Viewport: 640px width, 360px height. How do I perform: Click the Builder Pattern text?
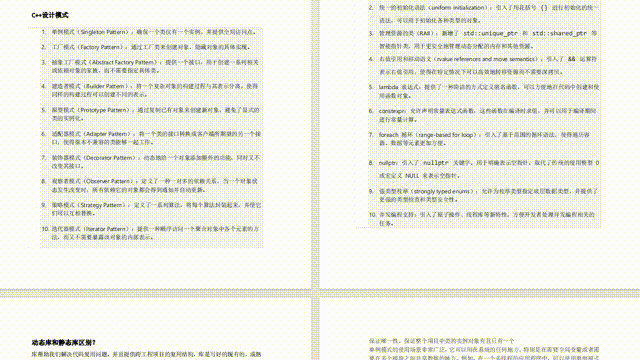[x=150, y=90]
